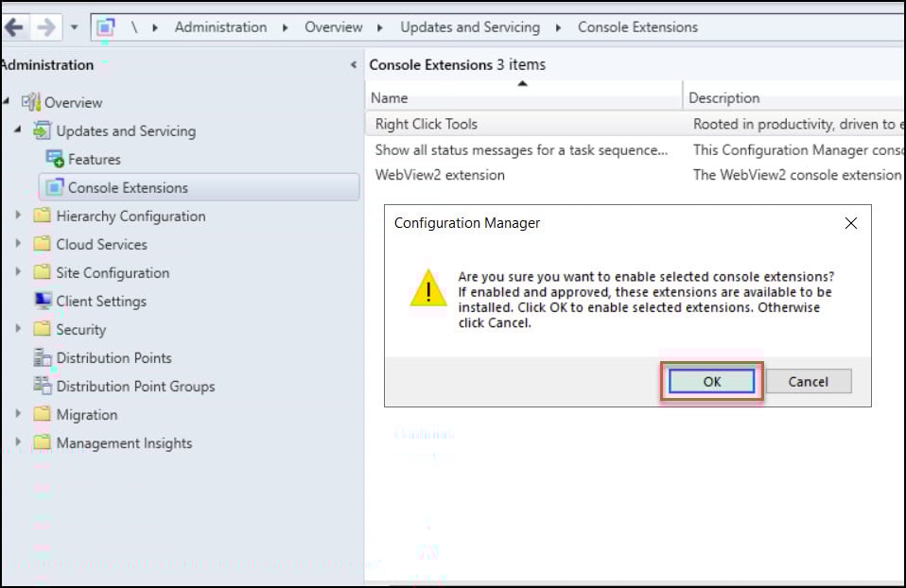
Task: Select Site Configuration tree item
Action: 113,272
